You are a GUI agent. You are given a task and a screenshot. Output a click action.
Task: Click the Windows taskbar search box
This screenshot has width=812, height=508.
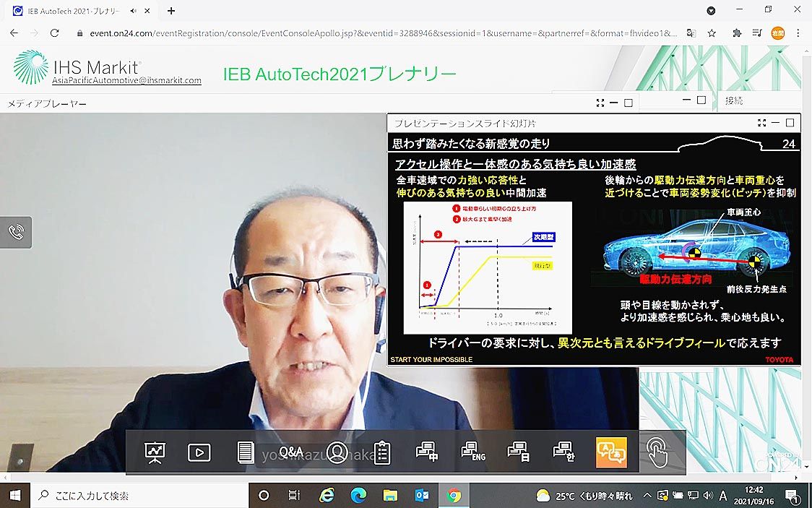point(137,496)
